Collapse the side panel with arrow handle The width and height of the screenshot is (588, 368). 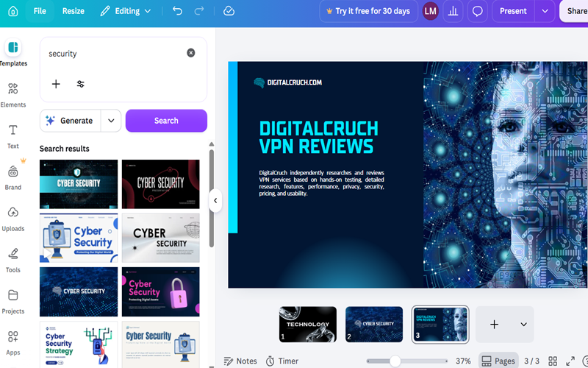[x=215, y=200]
